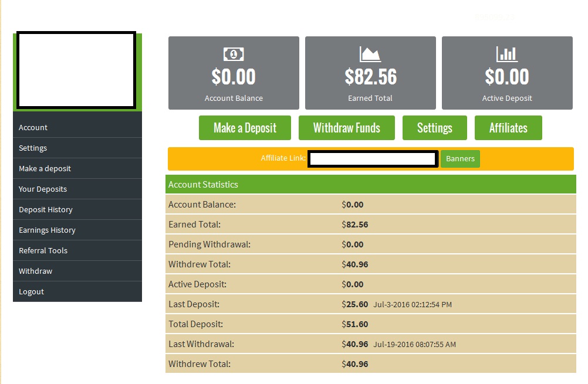Open Settings from the green button row
The width and height of the screenshot is (588, 384).
click(434, 128)
